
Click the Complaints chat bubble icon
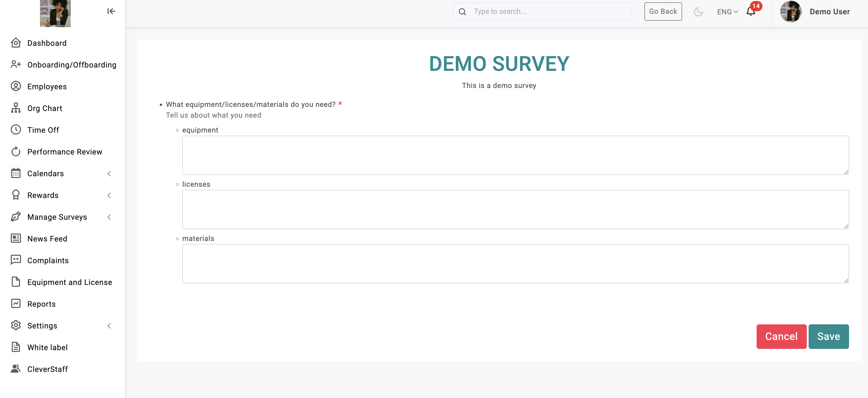[x=16, y=260]
